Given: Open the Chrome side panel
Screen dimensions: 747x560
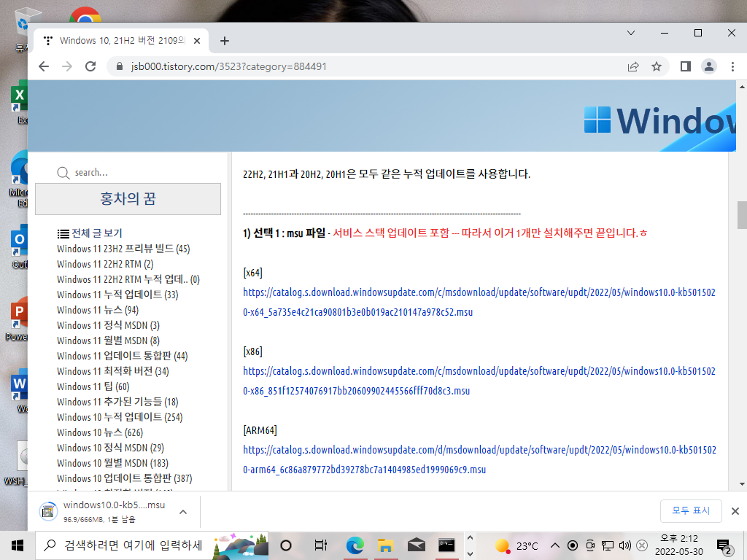Looking at the screenshot, I should point(686,66).
